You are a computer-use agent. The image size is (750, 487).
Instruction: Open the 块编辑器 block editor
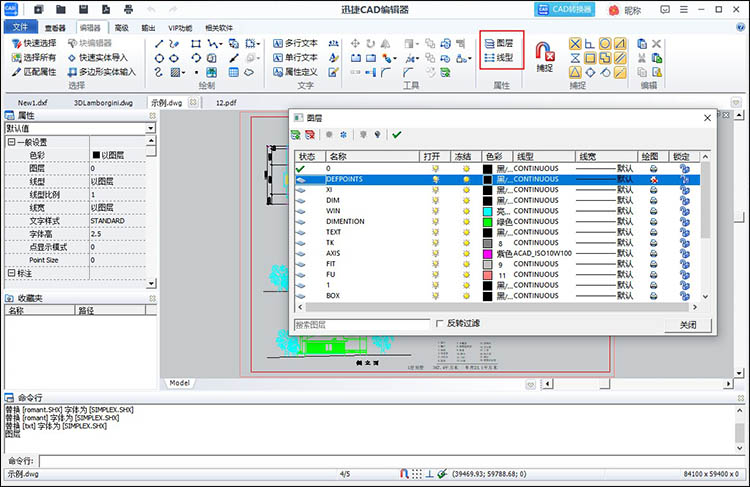pyautogui.click(x=89, y=44)
